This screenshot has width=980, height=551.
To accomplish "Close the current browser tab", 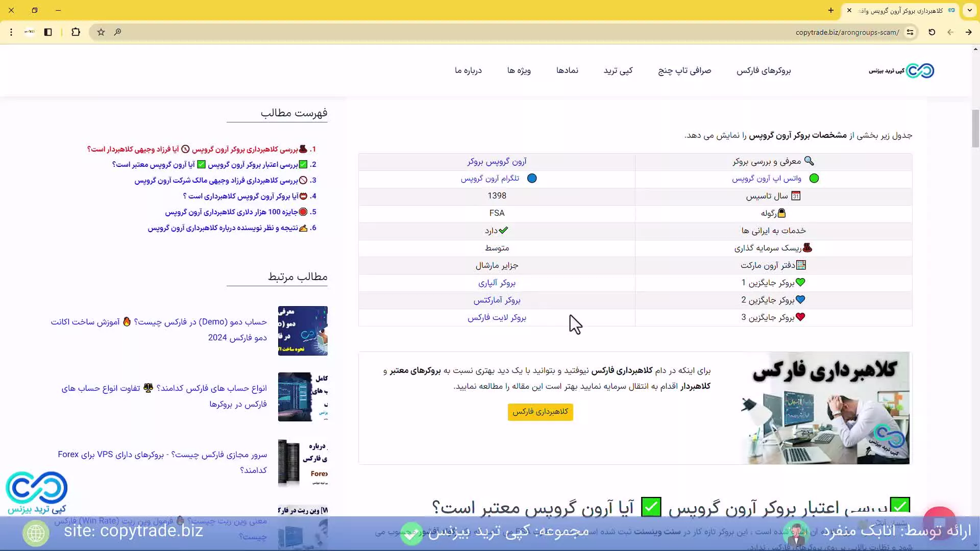I will 849,10.
